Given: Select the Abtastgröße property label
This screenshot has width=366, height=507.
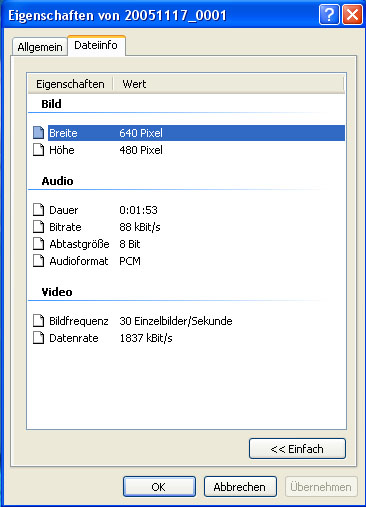Looking at the screenshot, I should coord(79,244).
